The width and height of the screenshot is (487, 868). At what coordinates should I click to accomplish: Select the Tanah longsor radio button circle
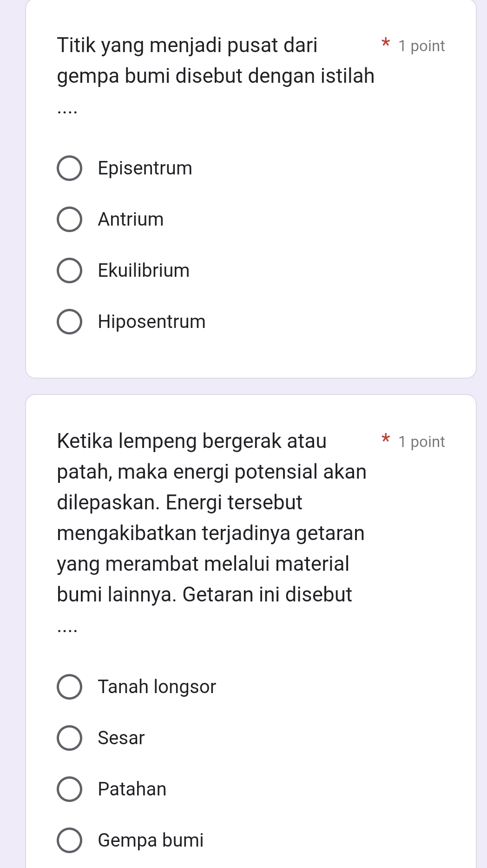[69, 687]
